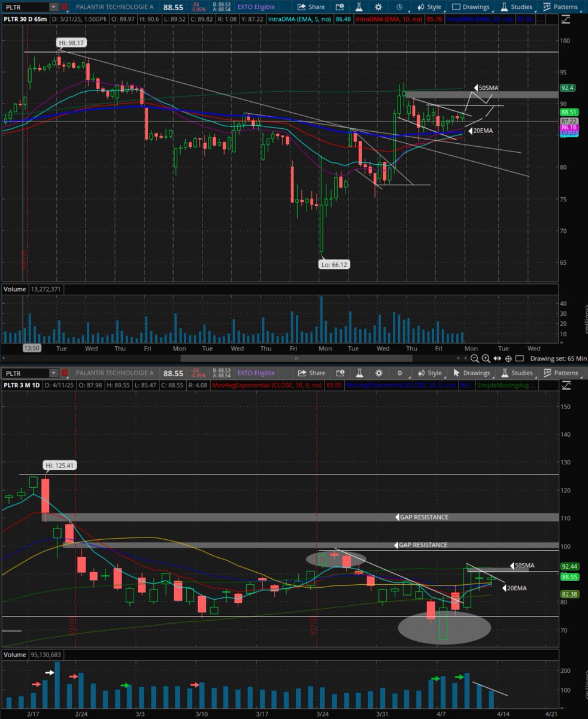
Task: Open the clock time frame selector on the upper chart
Action: pos(399,7)
